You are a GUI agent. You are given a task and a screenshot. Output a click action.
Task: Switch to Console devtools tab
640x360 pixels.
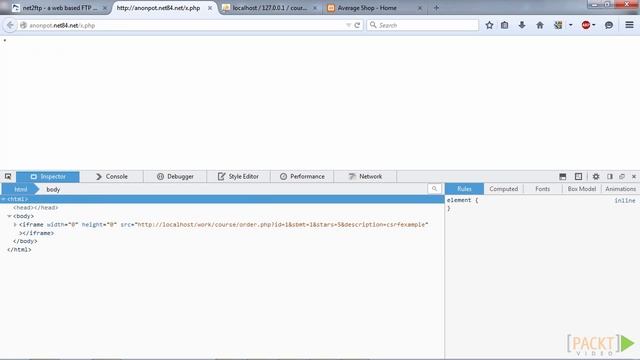pyautogui.click(x=111, y=176)
